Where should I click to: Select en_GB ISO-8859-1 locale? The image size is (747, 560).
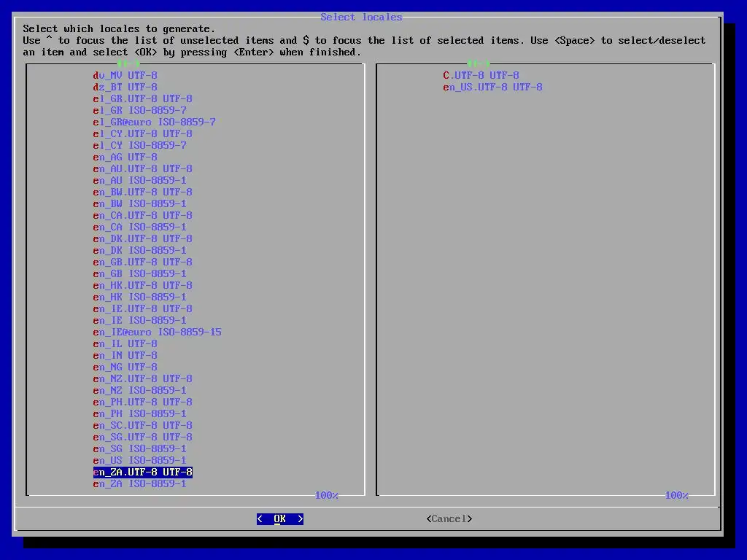pyautogui.click(x=140, y=273)
